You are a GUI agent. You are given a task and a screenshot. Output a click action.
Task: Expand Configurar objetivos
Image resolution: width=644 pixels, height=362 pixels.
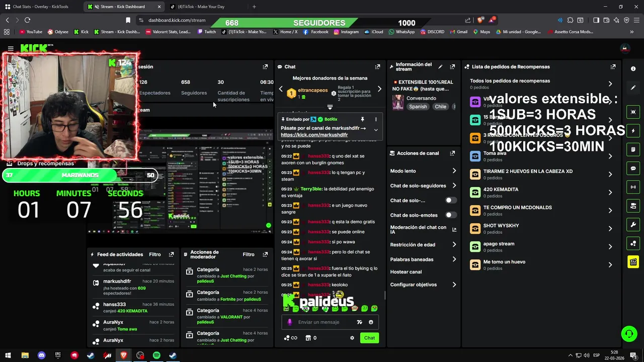(x=454, y=285)
